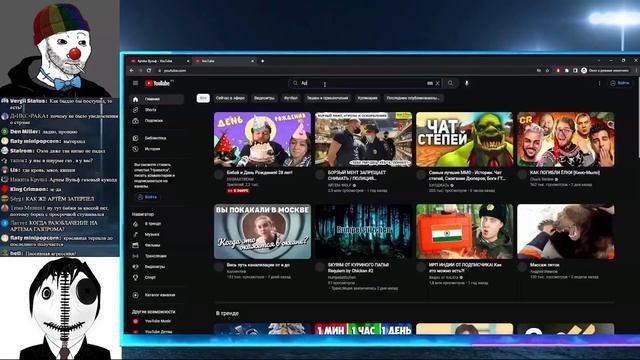The width and height of the screenshot is (640, 360).
Task: Bookmark this page with the star icon
Action: pyautogui.click(x=547, y=71)
